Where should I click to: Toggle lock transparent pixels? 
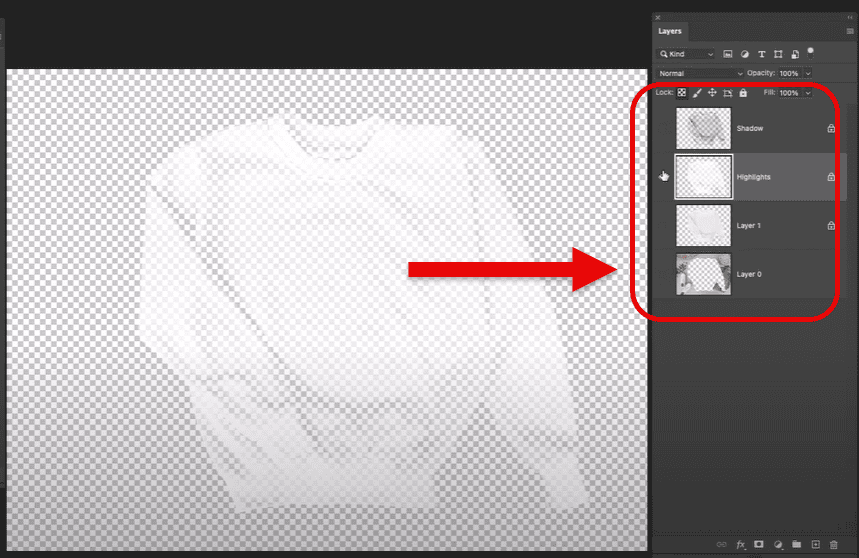coord(682,93)
